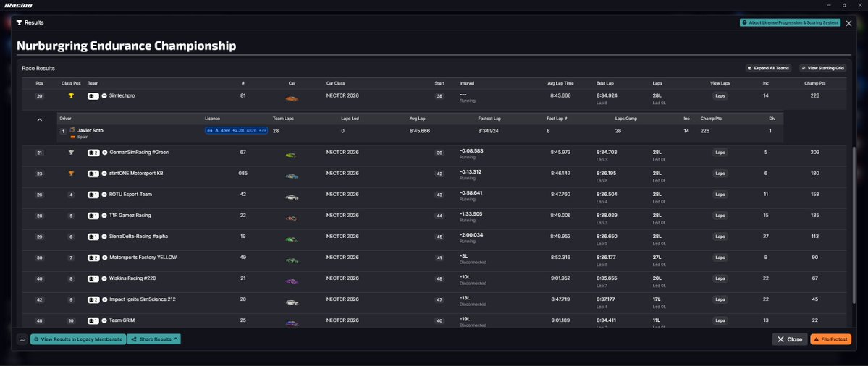Expand Motorsports Factory YELLOW team
Viewport: 868px width, 366px height.
coord(104,258)
